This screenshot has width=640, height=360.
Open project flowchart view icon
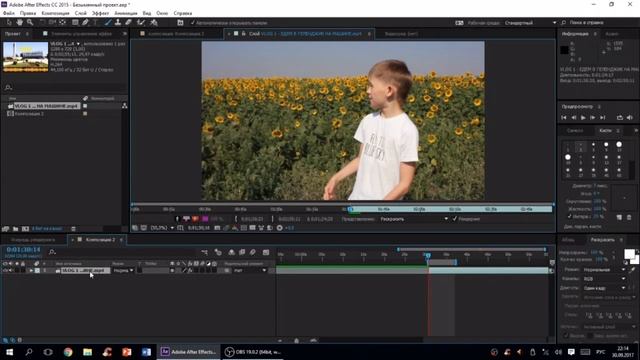pos(124,106)
